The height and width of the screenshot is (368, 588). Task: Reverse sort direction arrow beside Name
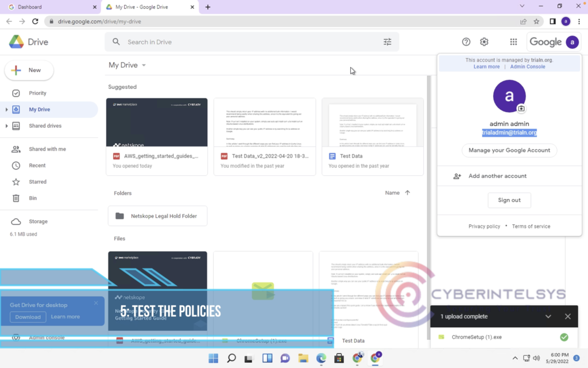pos(408,193)
